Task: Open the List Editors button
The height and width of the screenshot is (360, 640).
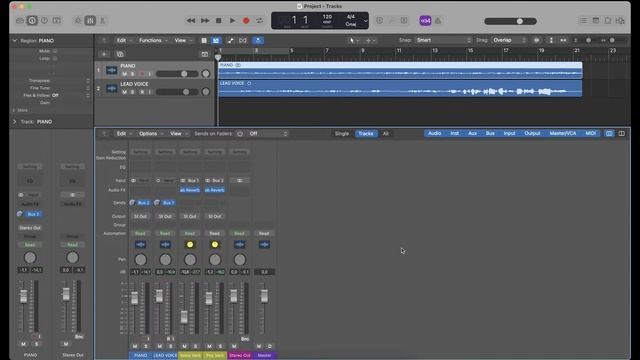Action: pos(583,20)
